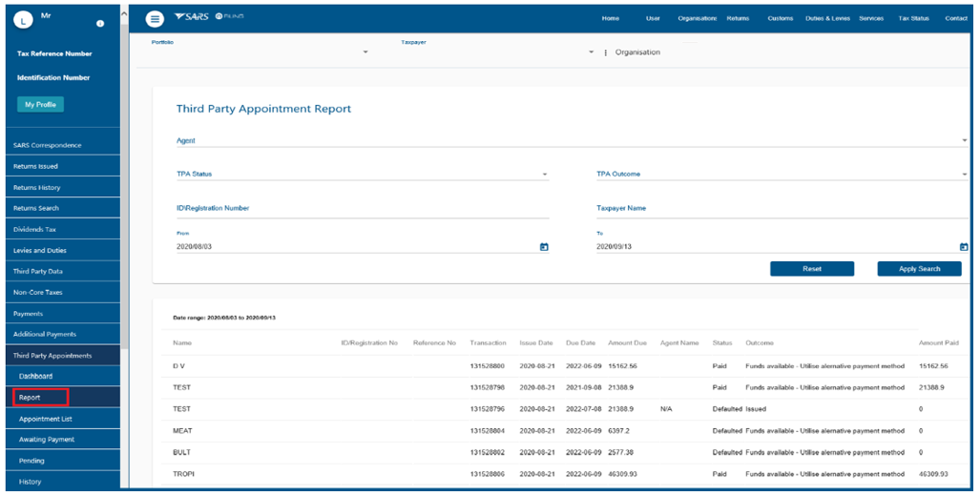The width and height of the screenshot is (980, 496).
Task: Click the user avatar circle icon
Action: point(25,19)
